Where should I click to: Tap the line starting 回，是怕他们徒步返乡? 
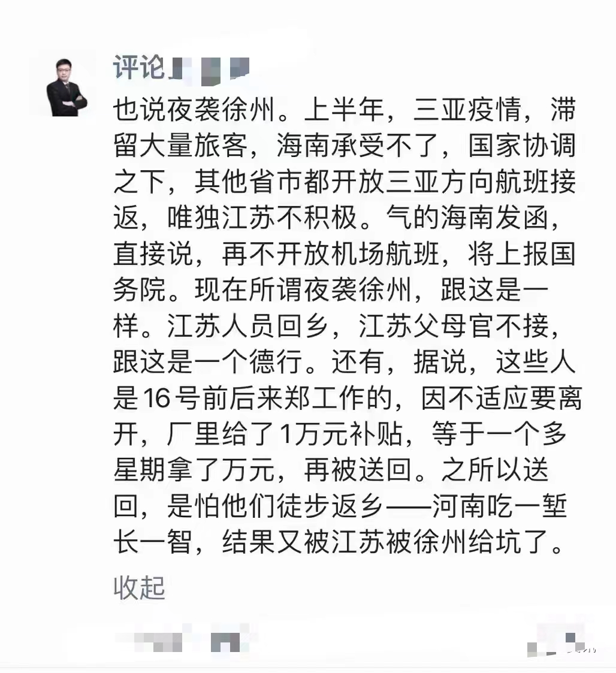(x=340, y=506)
